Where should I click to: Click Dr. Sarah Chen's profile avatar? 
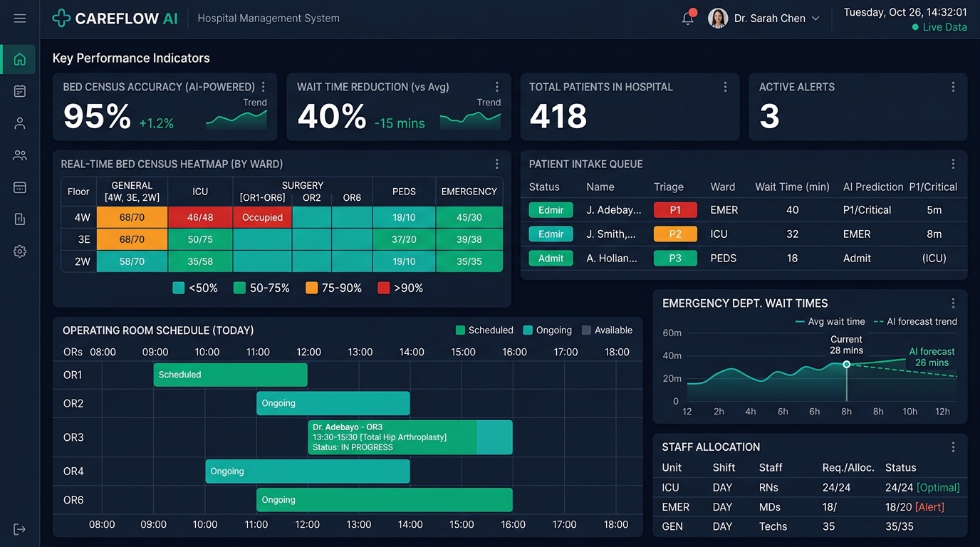(718, 19)
